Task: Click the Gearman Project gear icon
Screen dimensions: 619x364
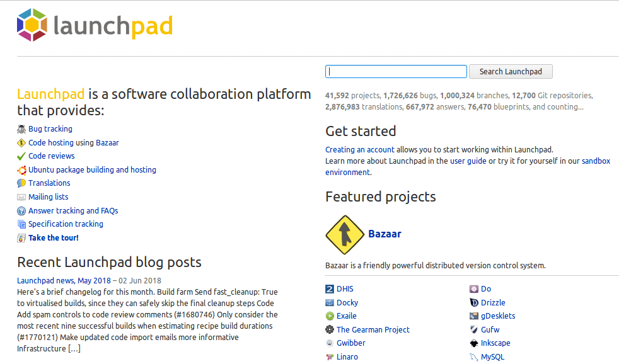Action: pos(330,330)
